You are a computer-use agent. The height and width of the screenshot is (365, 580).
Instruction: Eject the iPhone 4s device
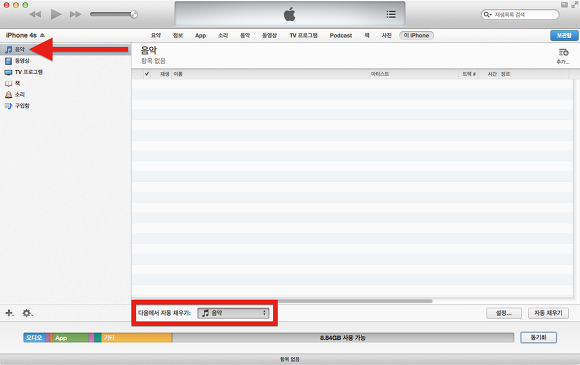pos(42,35)
